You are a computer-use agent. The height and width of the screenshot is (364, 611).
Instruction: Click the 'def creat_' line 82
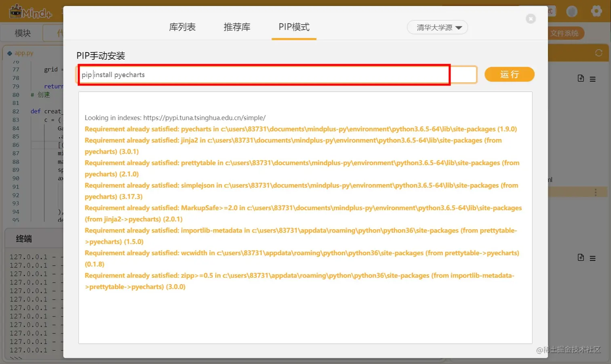(46, 111)
